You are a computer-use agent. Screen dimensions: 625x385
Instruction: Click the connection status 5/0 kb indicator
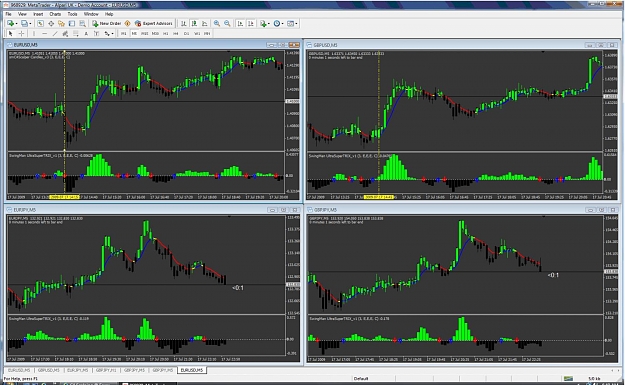coord(594,379)
